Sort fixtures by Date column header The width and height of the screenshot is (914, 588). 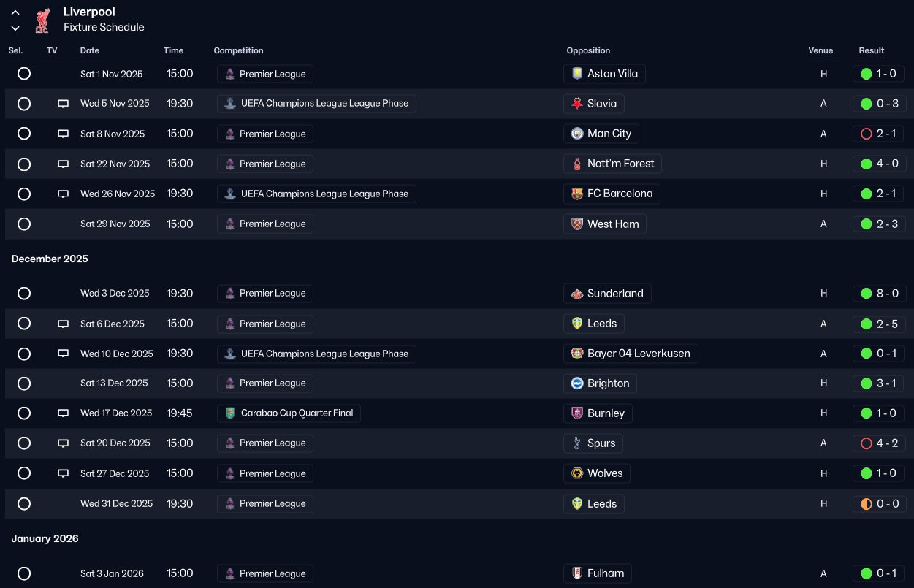click(x=90, y=51)
